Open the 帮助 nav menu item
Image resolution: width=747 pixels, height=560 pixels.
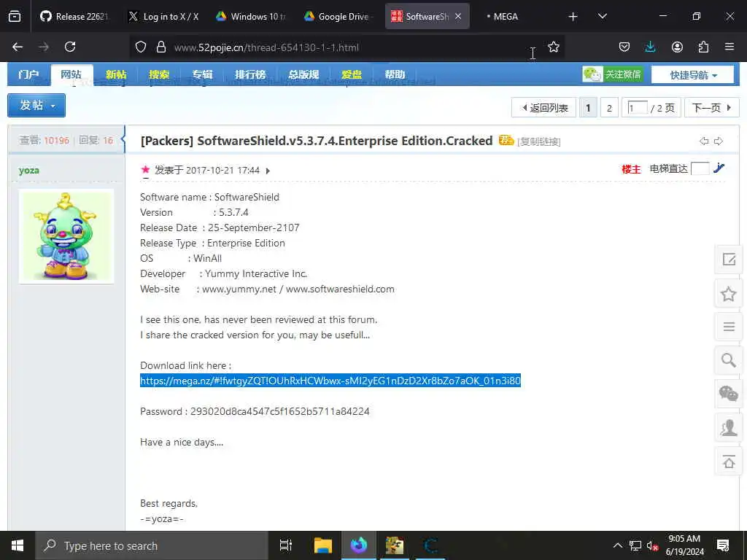[395, 74]
